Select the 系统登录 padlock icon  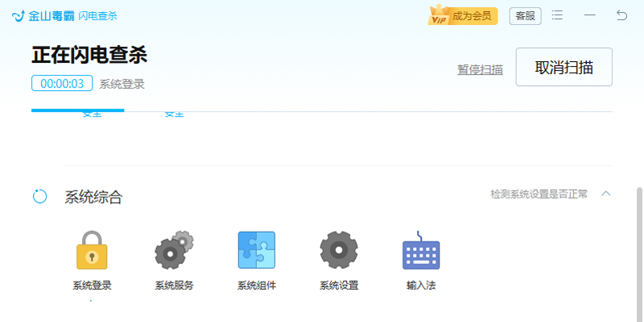(x=92, y=250)
